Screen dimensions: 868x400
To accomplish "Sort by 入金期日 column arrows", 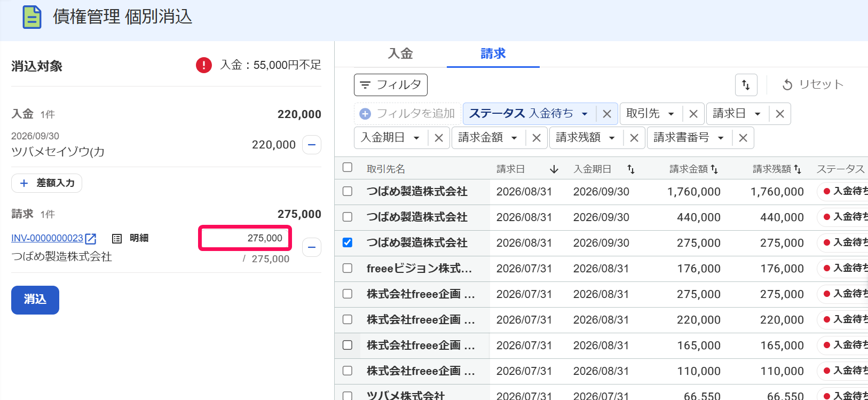I will point(631,169).
